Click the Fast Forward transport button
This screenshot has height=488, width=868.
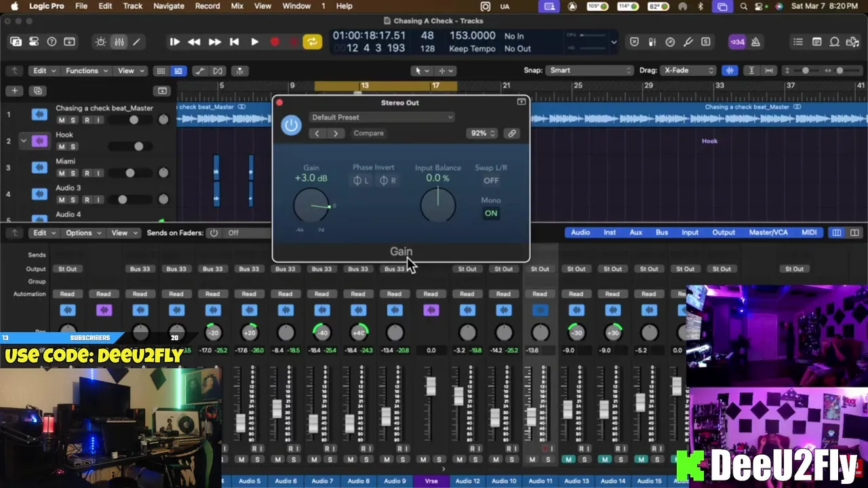click(x=214, y=42)
